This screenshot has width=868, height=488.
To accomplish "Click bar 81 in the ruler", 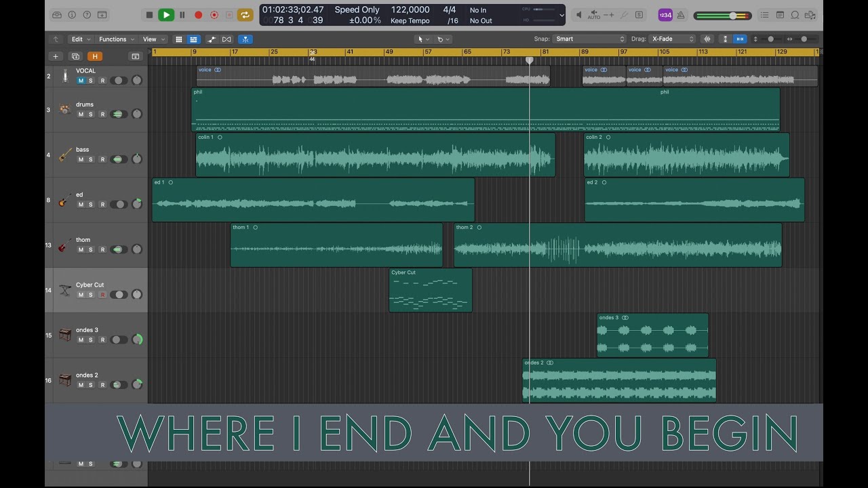I will point(545,52).
